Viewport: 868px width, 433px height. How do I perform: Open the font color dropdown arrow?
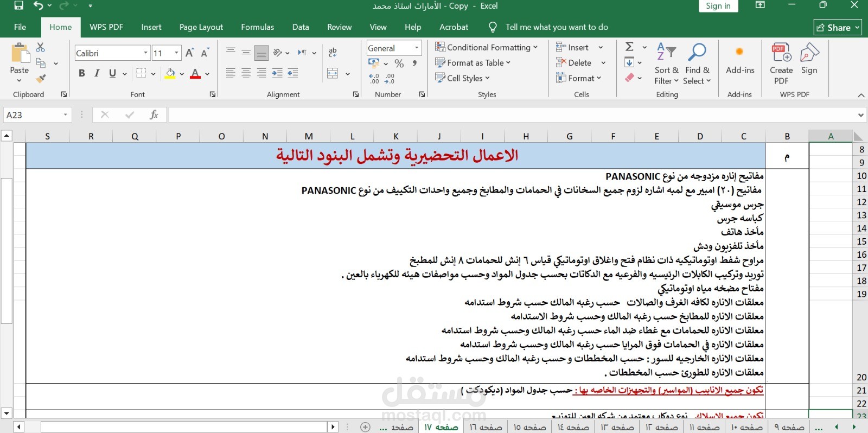pyautogui.click(x=207, y=74)
